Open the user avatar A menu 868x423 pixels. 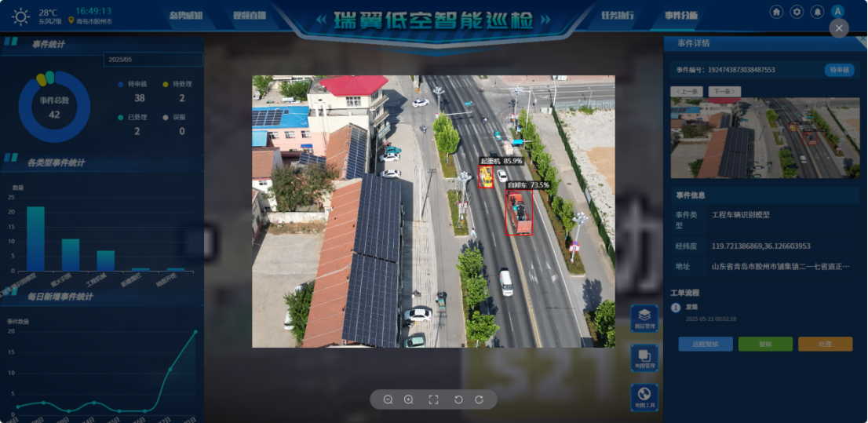point(837,12)
